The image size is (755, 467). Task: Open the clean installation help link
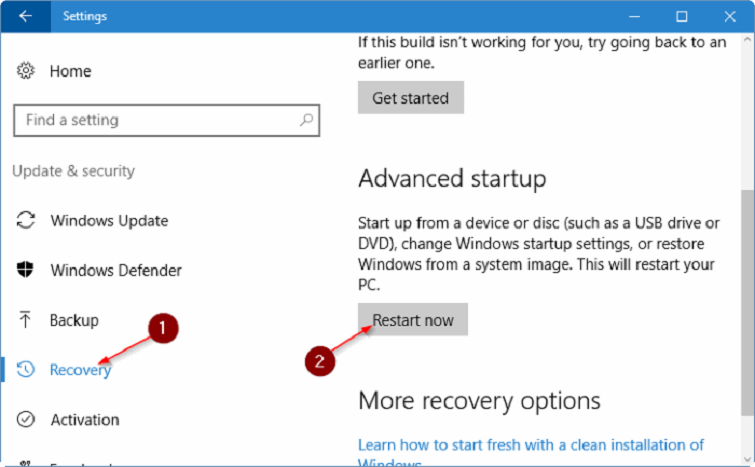(x=531, y=444)
